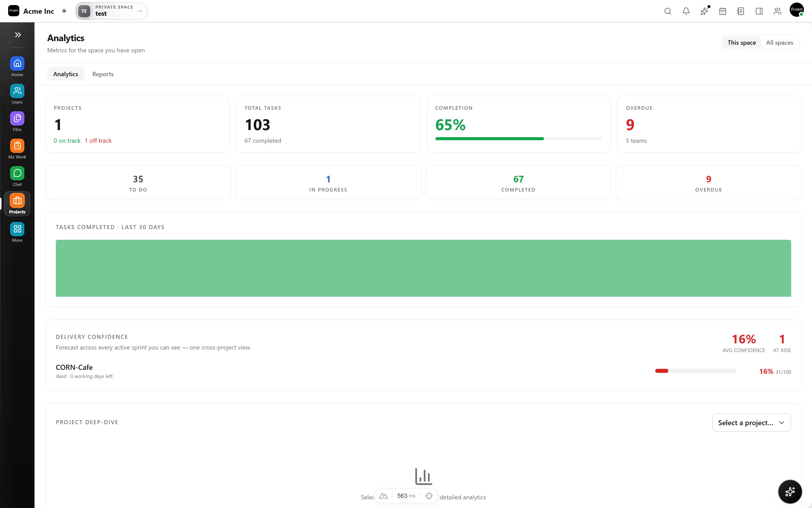Image resolution: width=812 pixels, height=508 pixels.
Task: Expand the Select a project dropdown
Action: (752, 423)
